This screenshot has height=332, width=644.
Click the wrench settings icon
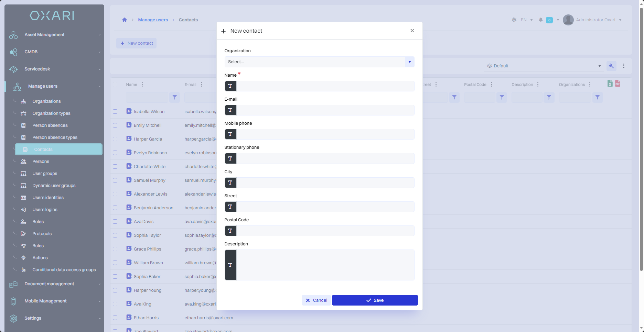tap(611, 66)
